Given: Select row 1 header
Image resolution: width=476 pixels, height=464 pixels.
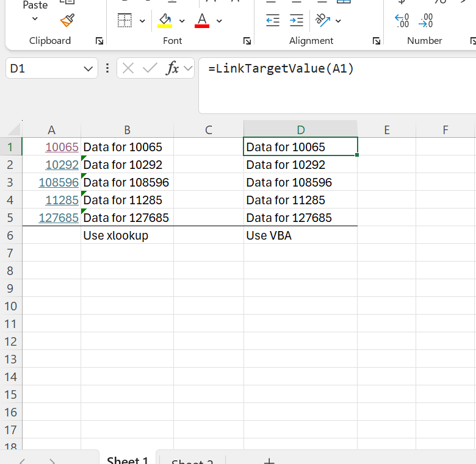Looking at the screenshot, I should click(x=10, y=147).
